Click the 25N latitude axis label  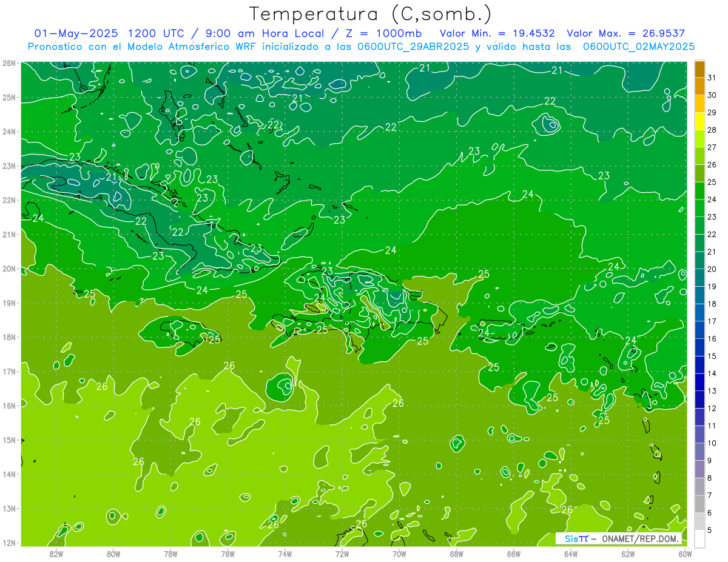click(9, 98)
